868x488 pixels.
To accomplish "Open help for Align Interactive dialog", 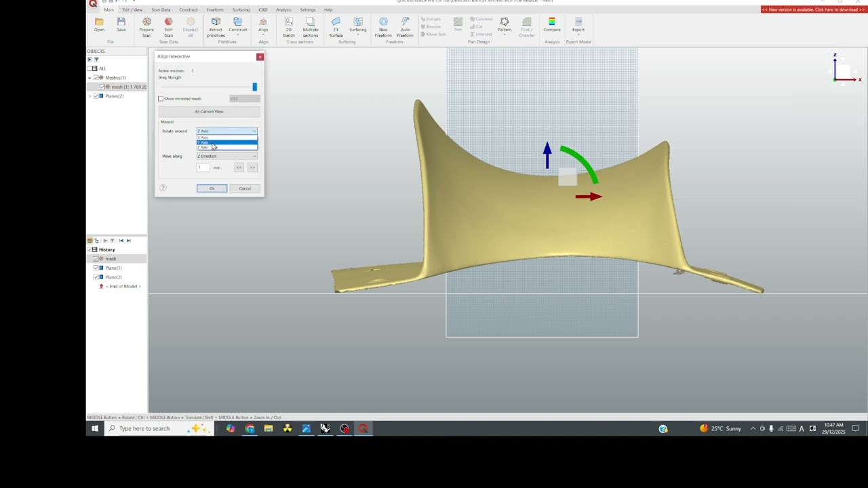I will click(x=163, y=188).
